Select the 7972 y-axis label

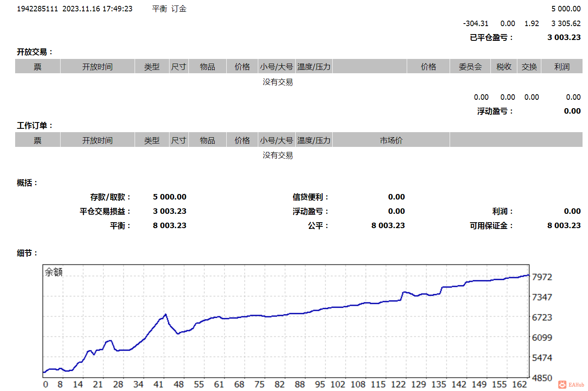[542, 277]
